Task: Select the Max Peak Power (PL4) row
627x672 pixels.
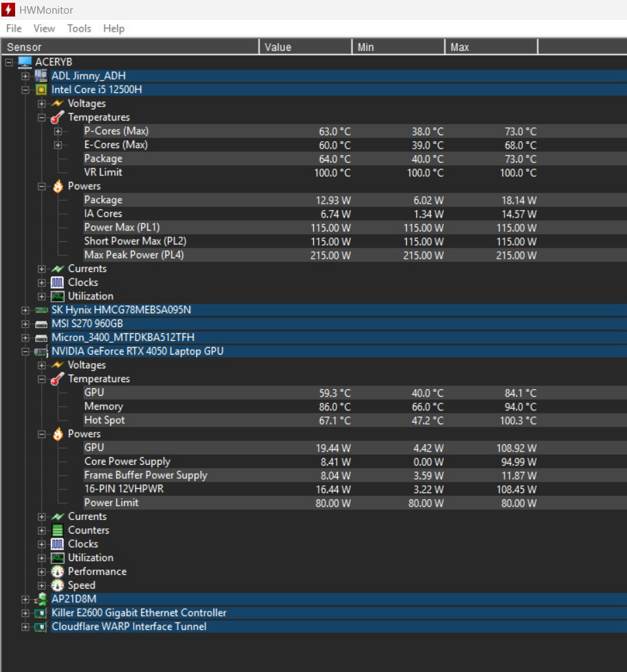Action: 355,255
